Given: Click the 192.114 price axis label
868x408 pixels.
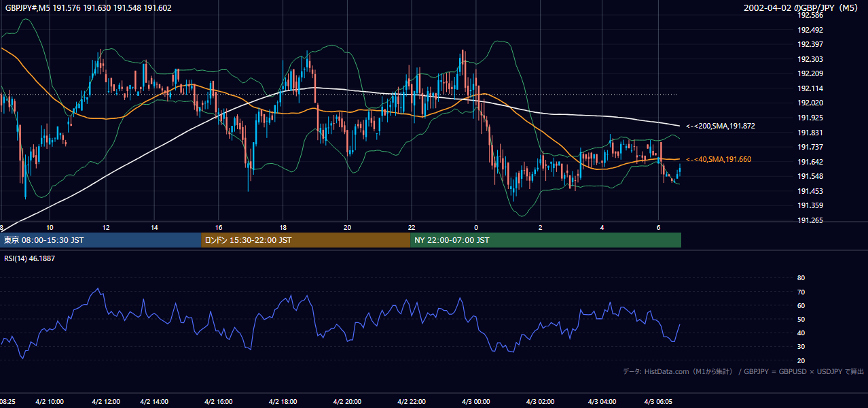Looking at the screenshot, I should coord(810,88).
